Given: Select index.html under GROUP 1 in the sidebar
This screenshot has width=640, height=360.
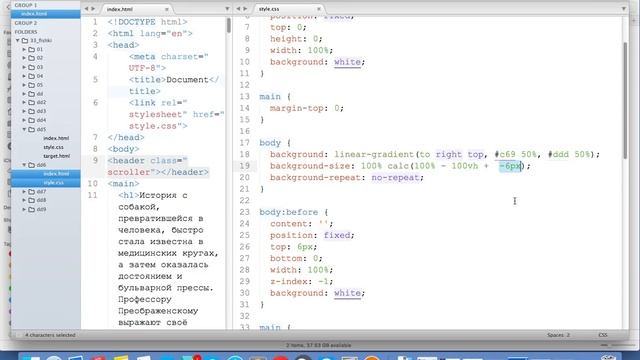Looking at the screenshot, I should [x=45, y=14].
